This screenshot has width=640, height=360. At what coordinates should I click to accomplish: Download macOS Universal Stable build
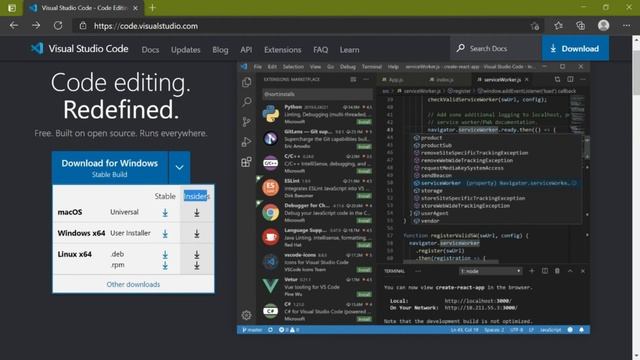pos(165,213)
